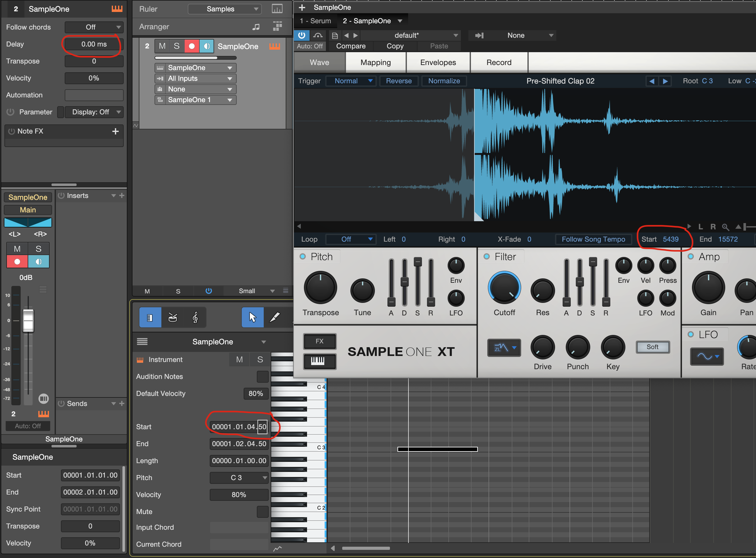Switch to the Wave tab
Viewport: 756px width, 558px height.
[x=319, y=63]
